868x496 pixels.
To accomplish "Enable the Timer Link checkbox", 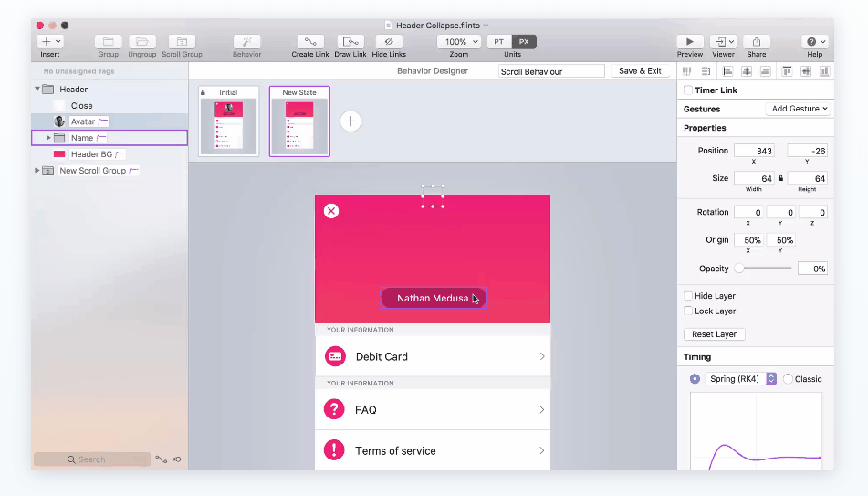I will tap(688, 90).
